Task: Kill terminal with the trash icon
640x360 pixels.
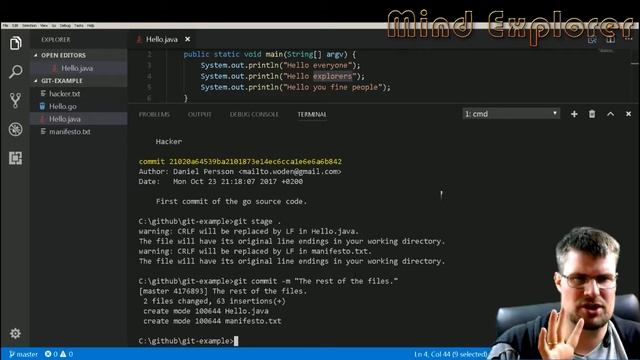Action: (592, 114)
